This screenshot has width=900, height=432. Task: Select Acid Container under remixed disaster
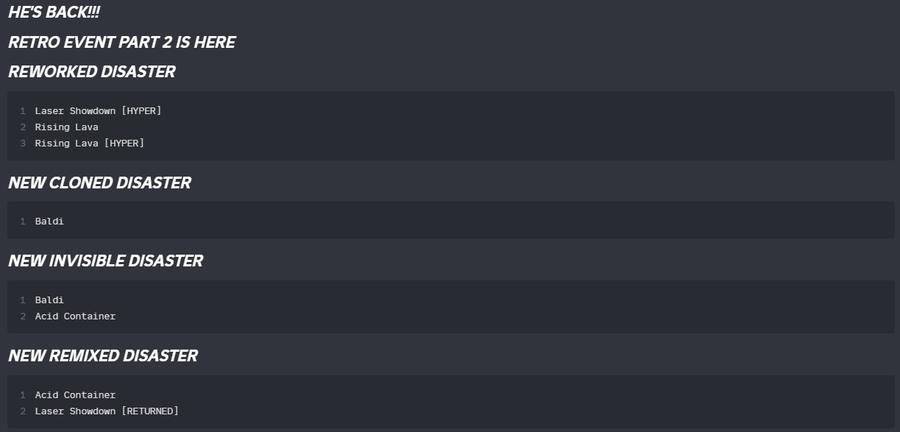75,395
